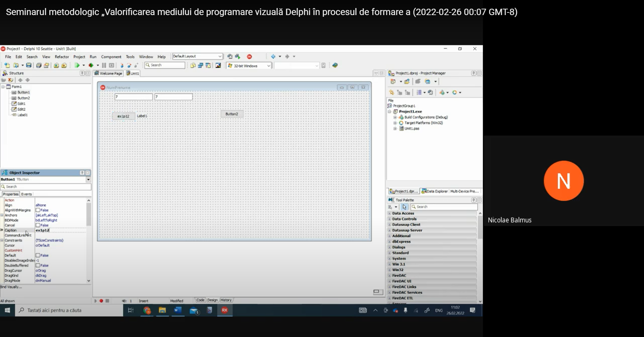Click the Save All stacked disks icon
The image size is (644, 337).
pos(39,66)
